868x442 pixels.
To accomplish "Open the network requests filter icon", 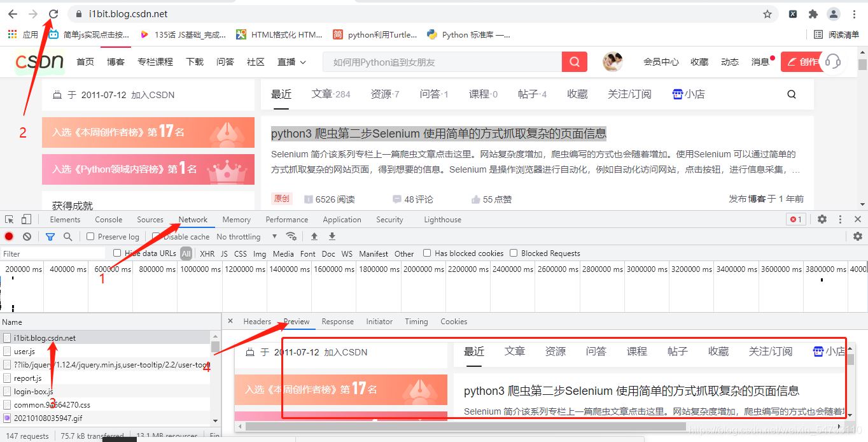I will click(x=50, y=236).
